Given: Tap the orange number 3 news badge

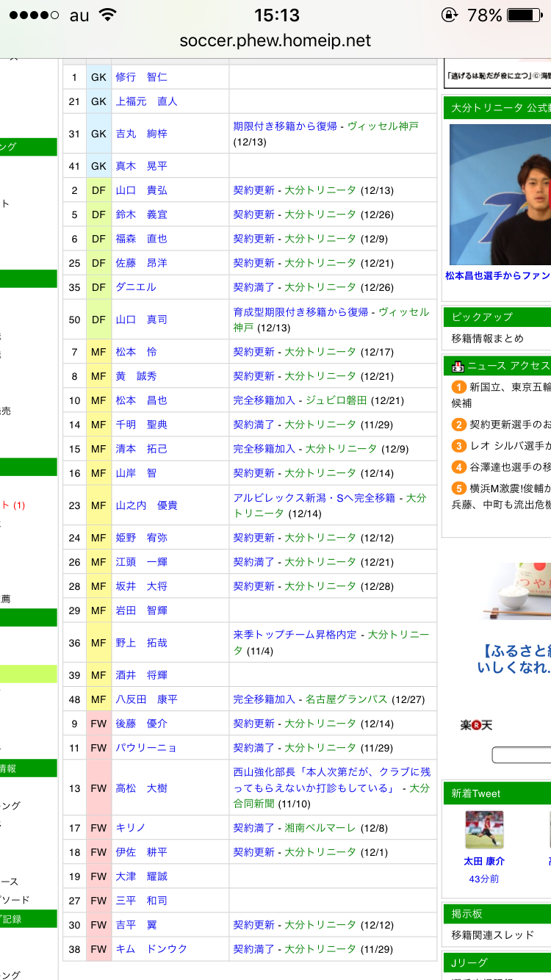Looking at the screenshot, I should 458,446.
